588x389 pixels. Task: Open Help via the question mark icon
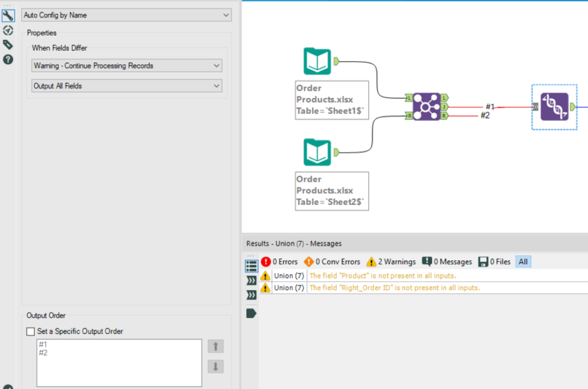click(8, 59)
